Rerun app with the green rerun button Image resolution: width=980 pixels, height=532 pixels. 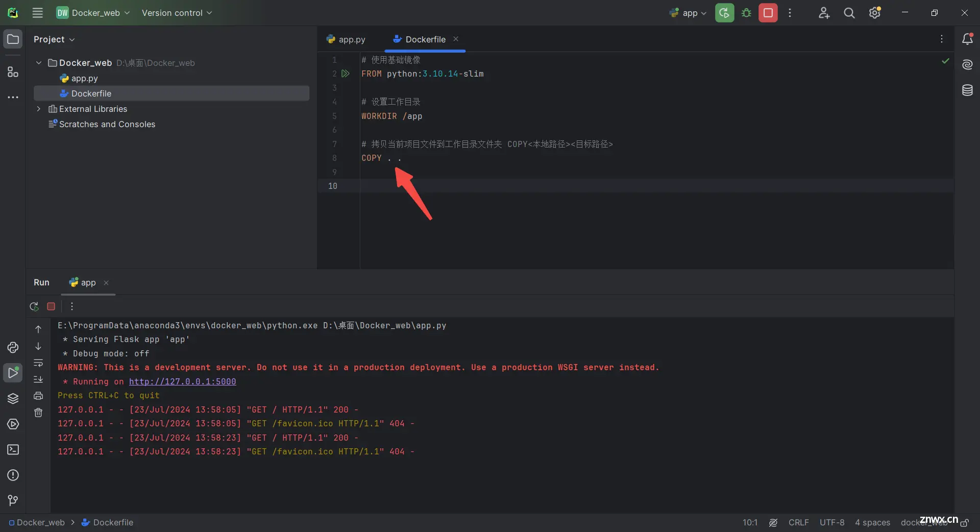pos(724,13)
